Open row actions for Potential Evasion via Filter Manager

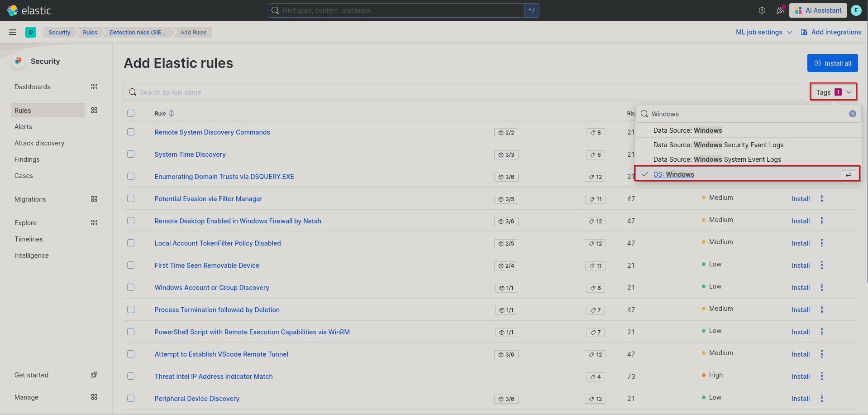coord(822,198)
